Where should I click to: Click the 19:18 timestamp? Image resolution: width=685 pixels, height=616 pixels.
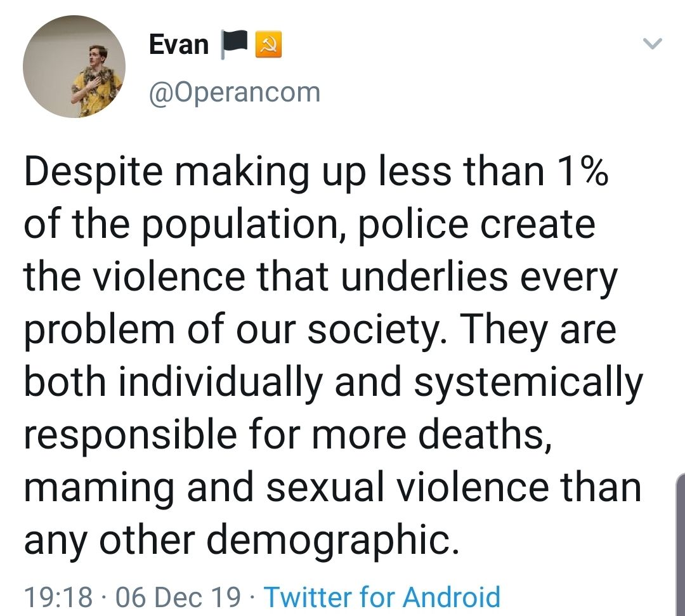[58, 597]
